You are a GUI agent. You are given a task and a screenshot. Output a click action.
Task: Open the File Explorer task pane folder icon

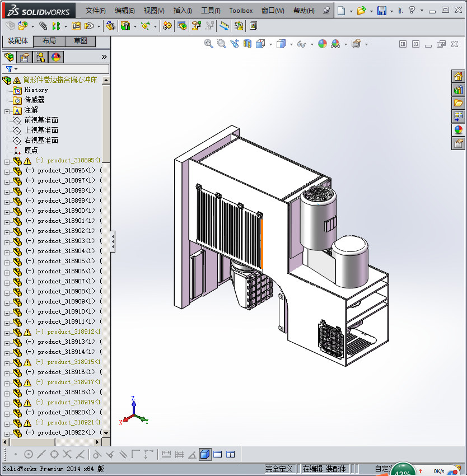[x=458, y=103]
